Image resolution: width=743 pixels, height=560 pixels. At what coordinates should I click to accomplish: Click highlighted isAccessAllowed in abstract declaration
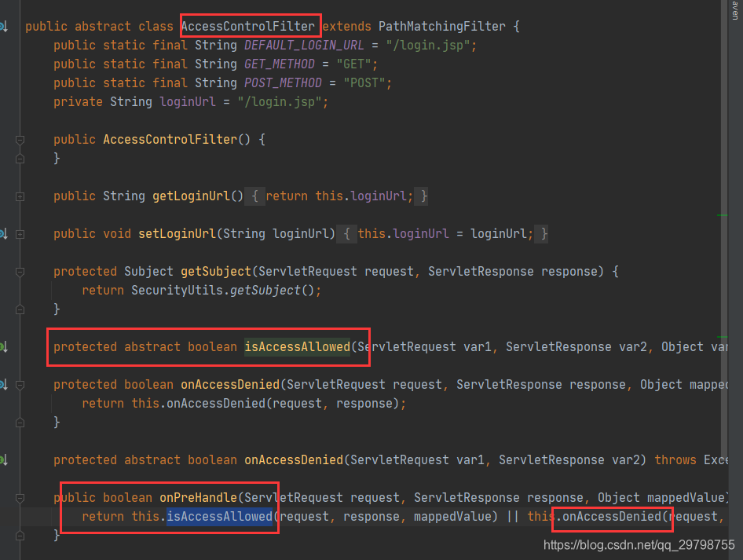[297, 347]
